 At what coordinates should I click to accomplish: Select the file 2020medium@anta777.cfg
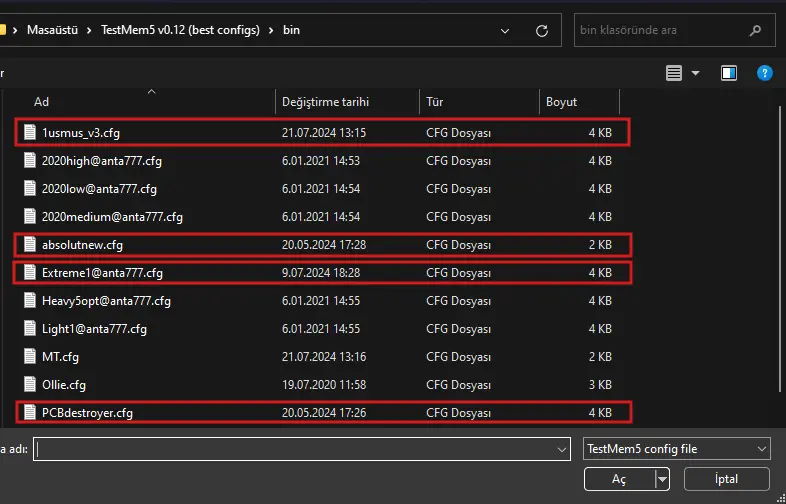[112, 217]
